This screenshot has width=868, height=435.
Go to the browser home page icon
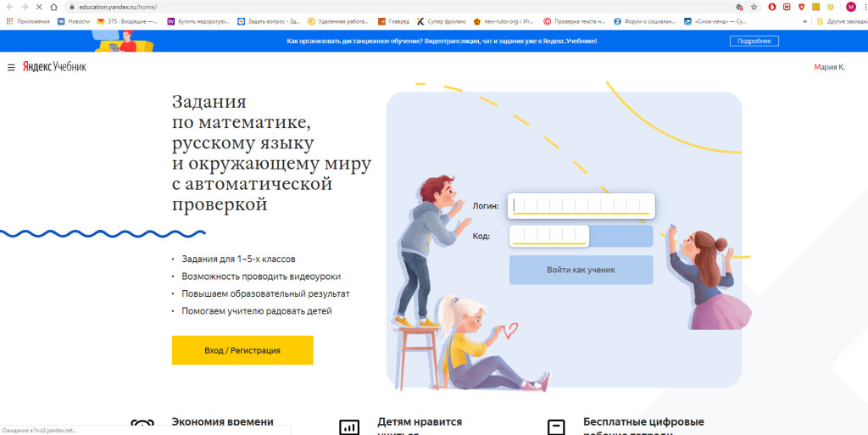point(53,7)
